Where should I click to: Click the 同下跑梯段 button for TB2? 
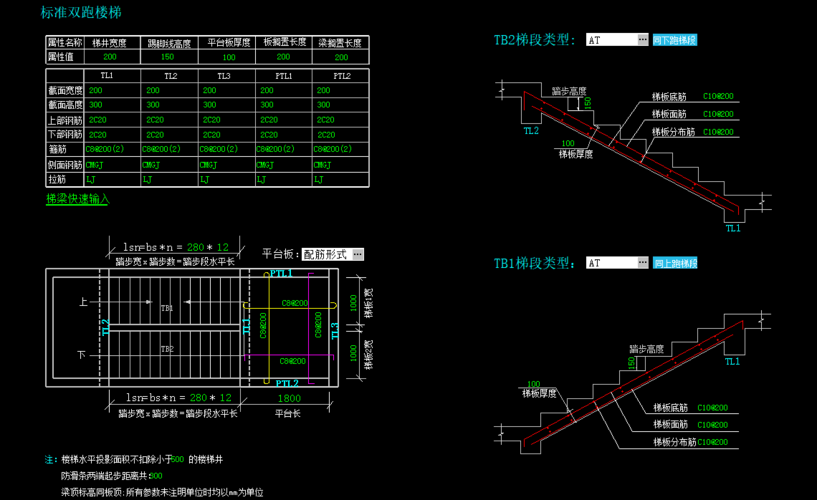point(675,40)
